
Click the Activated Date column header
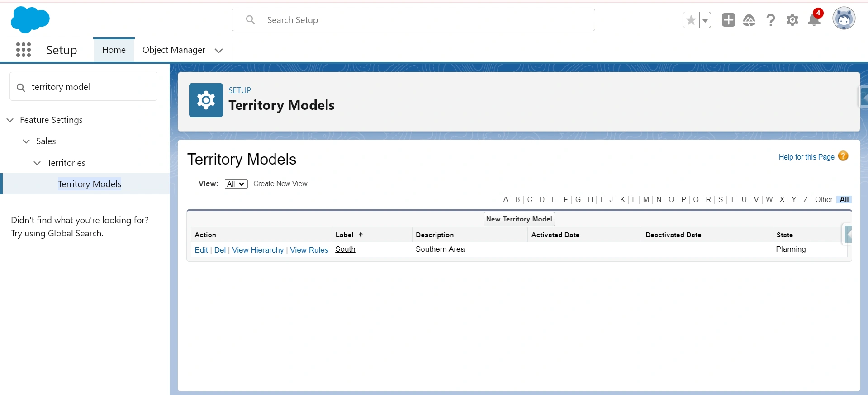click(555, 235)
